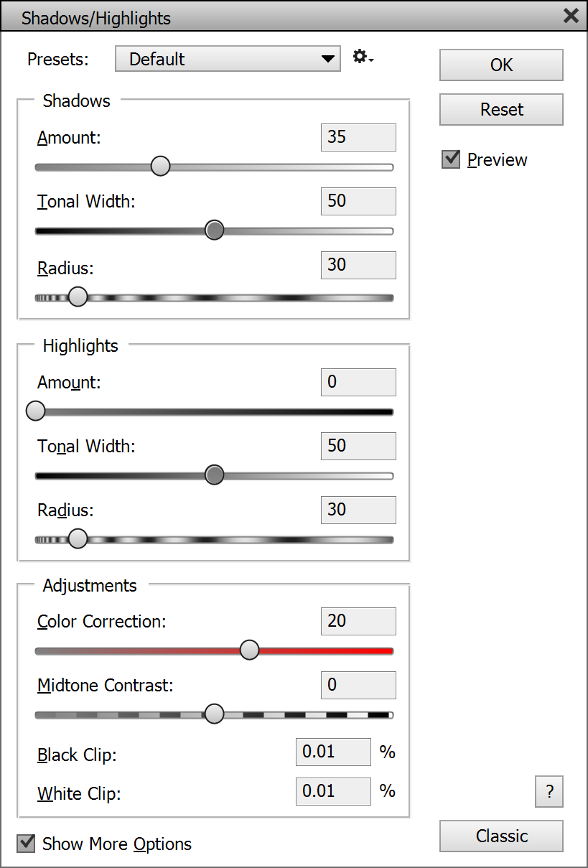Focus the White Clip percentage field
The image size is (588, 868).
click(333, 791)
